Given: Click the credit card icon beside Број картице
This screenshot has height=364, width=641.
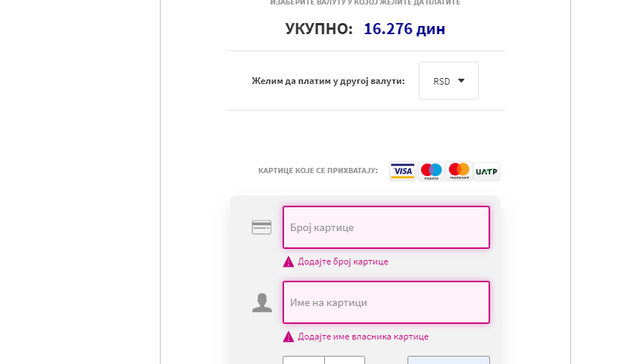Looking at the screenshot, I should click(x=262, y=227).
